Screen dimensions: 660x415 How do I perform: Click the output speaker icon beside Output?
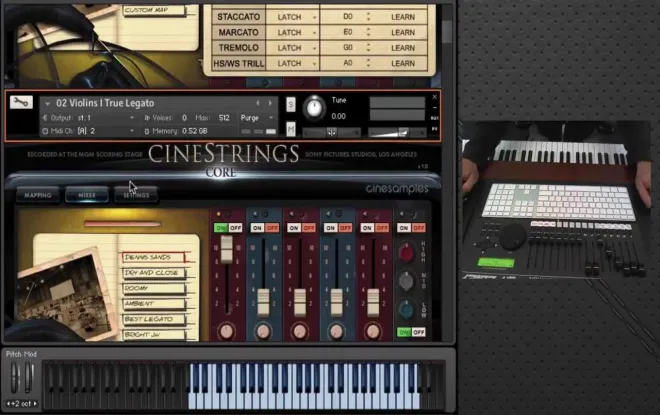pyautogui.click(x=45, y=118)
